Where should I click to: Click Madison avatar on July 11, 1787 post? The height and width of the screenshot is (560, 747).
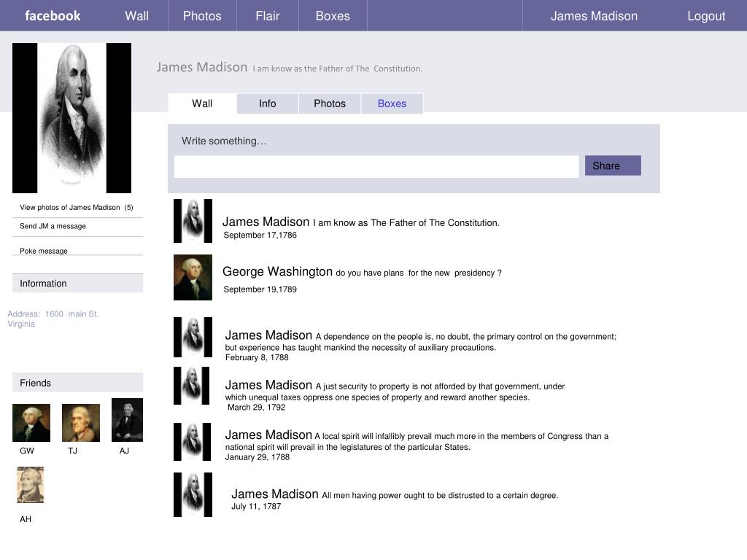193,495
